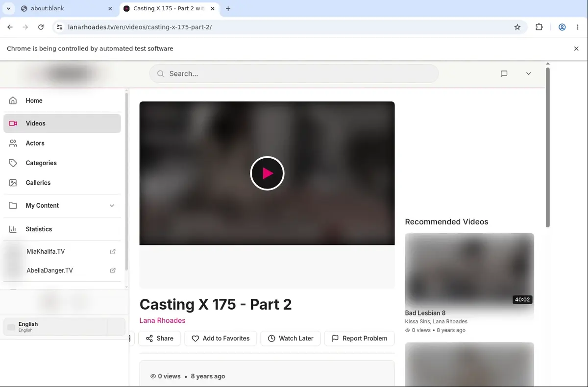Reload the current page
The width and height of the screenshot is (588, 387).
(x=41, y=27)
